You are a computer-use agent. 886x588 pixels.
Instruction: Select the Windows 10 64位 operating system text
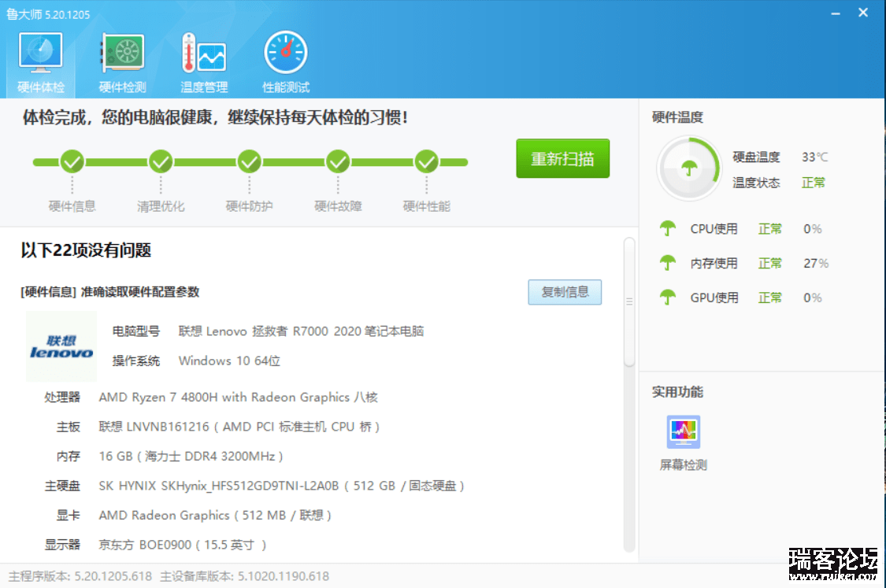(229, 361)
